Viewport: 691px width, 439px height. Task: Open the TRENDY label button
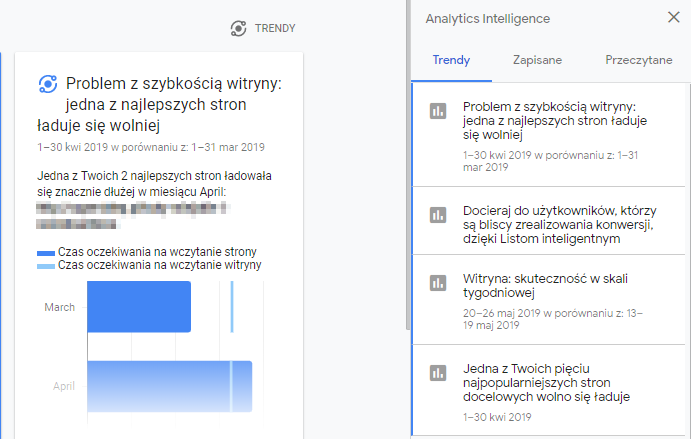point(275,29)
